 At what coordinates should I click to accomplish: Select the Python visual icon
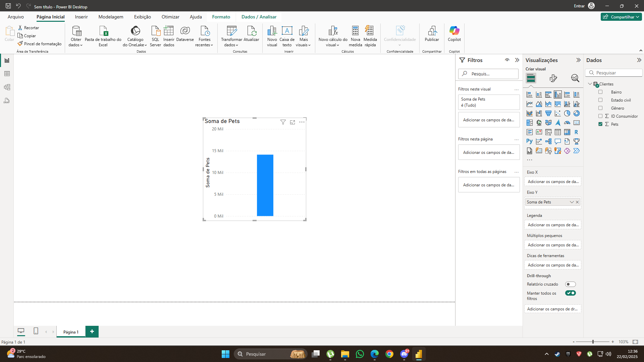[530, 141]
